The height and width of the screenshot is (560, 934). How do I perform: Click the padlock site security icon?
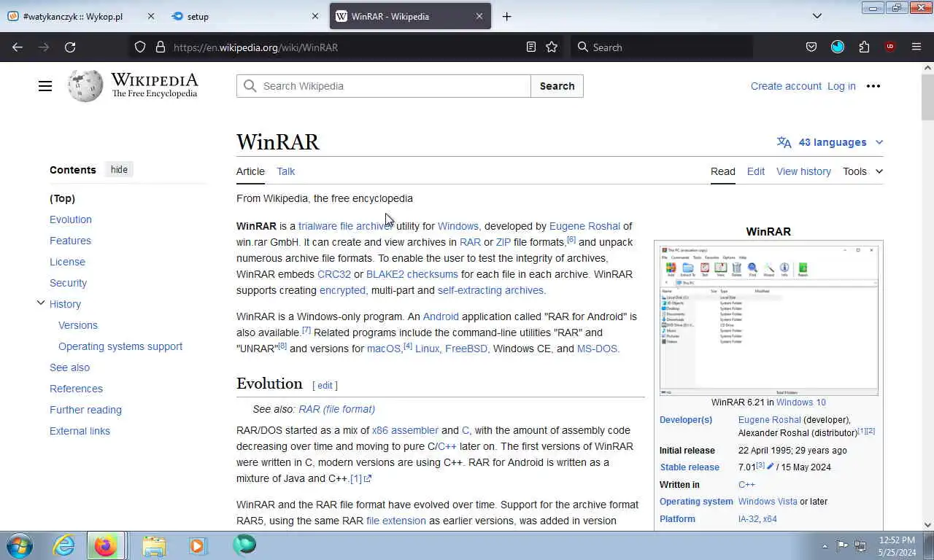(x=161, y=47)
